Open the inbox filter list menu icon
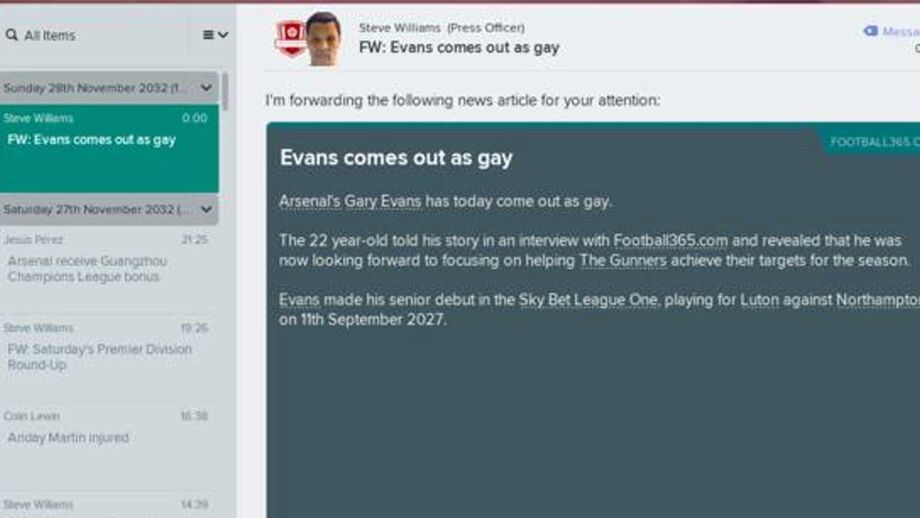 [215, 35]
